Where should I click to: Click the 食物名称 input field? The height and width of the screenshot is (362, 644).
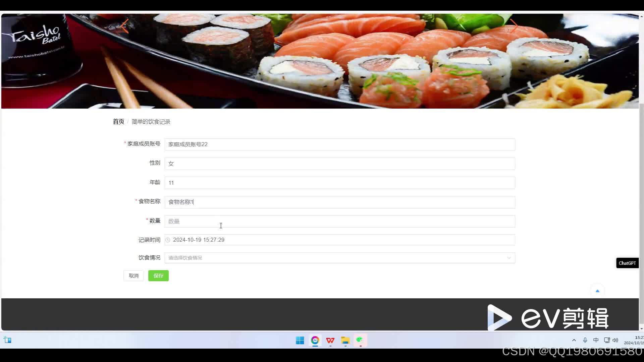339,202
